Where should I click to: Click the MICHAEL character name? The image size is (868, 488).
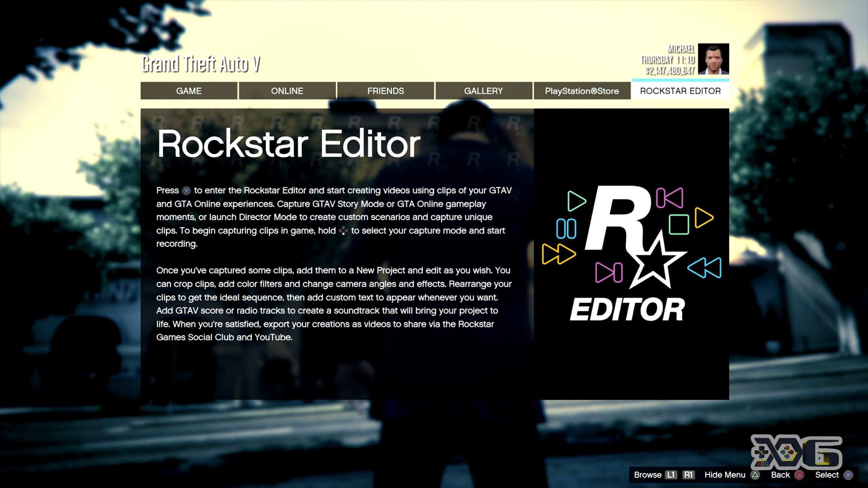pos(681,49)
